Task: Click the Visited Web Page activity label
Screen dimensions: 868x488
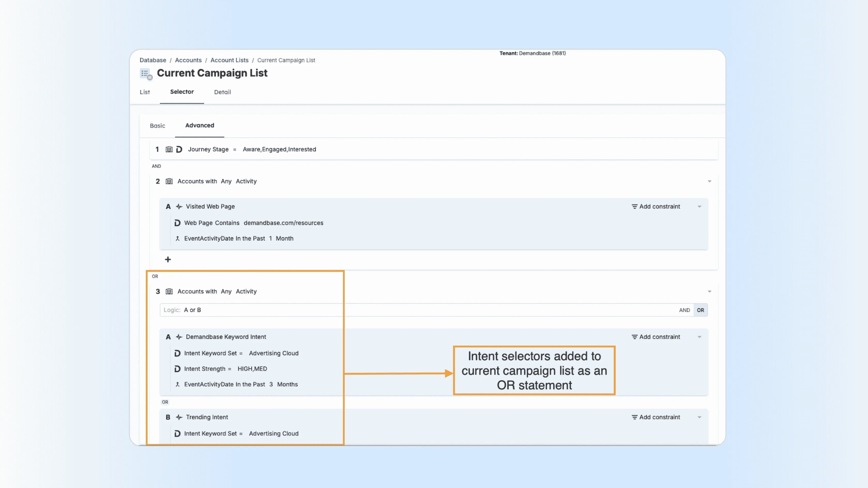Action: [x=210, y=207]
